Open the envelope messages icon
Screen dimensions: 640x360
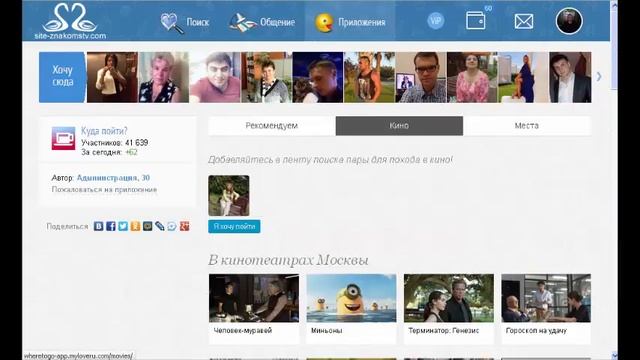point(524,21)
